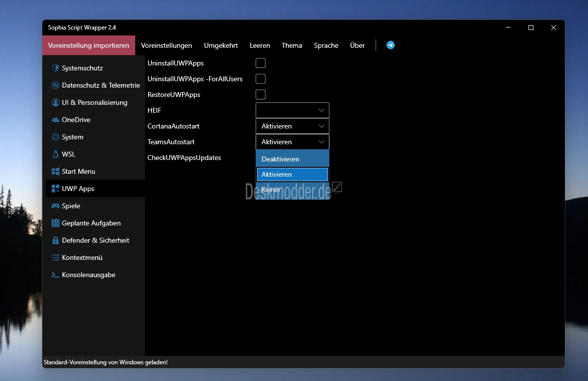Open the Start Menu section
This screenshot has height=381, width=588.
coord(95,171)
